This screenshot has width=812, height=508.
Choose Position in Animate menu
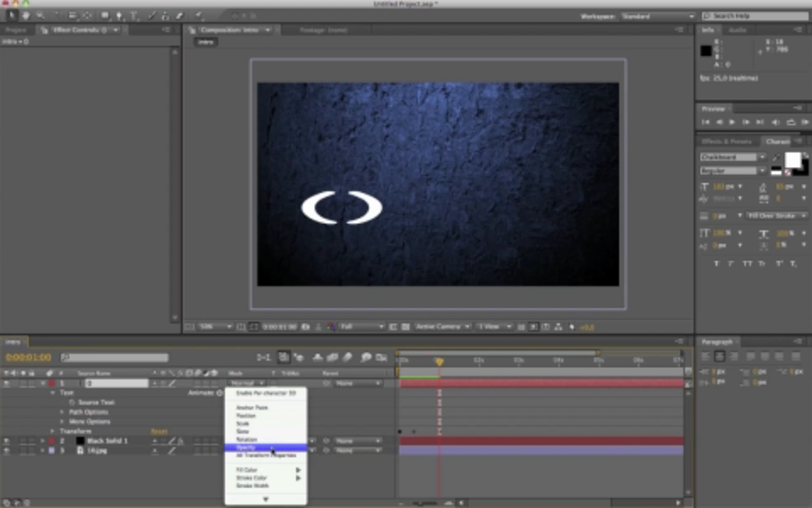pos(246,416)
